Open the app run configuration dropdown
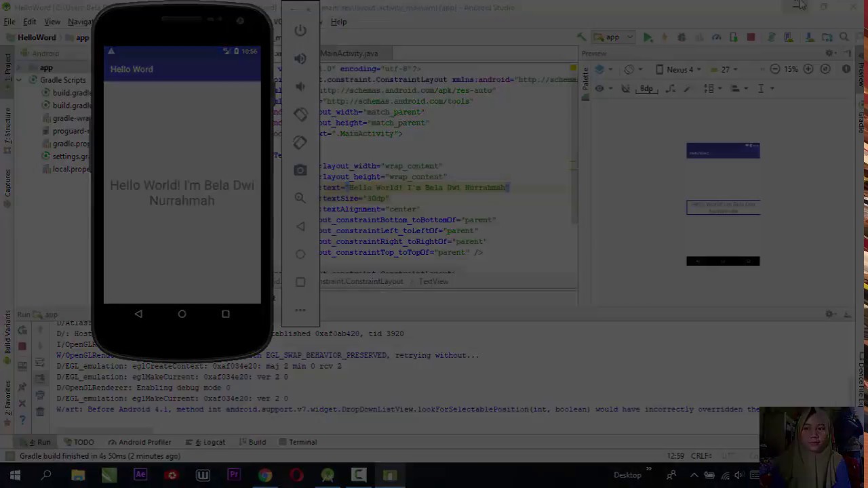 click(614, 38)
